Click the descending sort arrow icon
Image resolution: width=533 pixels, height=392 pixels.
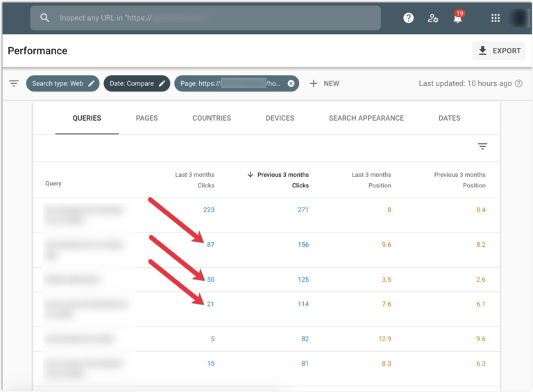pyautogui.click(x=250, y=175)
